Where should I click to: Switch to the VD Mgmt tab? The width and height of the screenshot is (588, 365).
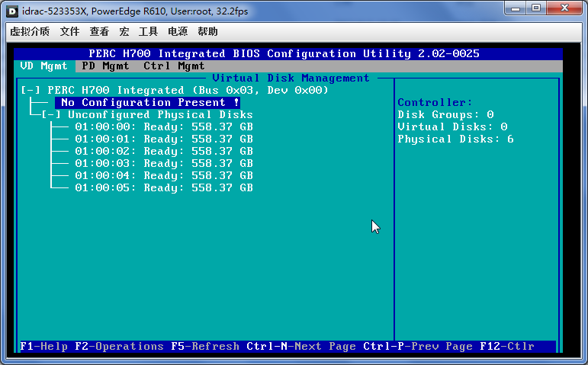pyautogui.click(x=44, y=66)
